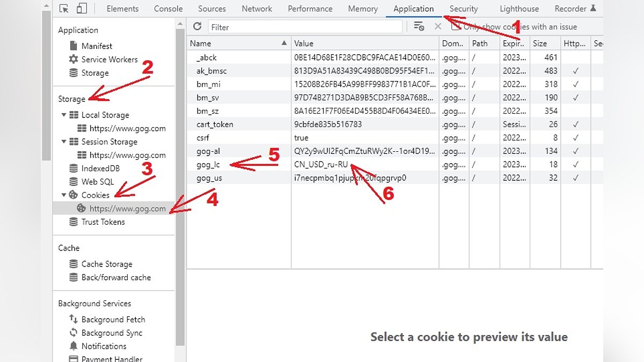Click the delete selected cookie X icon
This screenshot has width=644, height=362.
click(437, 27)
